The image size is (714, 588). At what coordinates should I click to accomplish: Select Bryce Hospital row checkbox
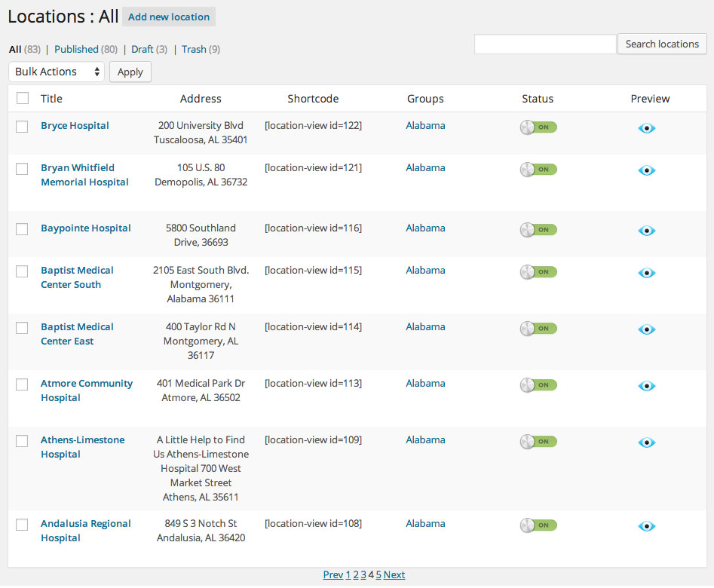point(22,126)
